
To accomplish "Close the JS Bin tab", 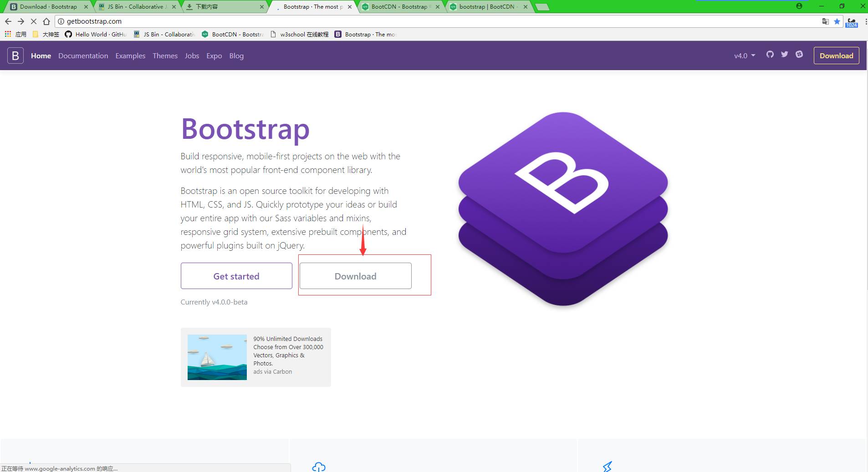I will pyautogui.click(x=174, y=7).
